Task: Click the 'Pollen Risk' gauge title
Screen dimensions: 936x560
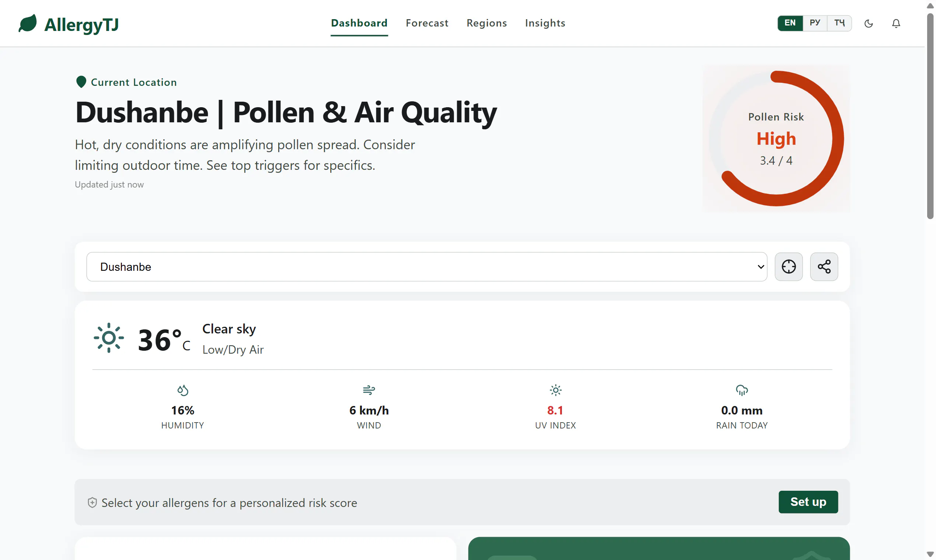Action: click(x=776, y=117)
